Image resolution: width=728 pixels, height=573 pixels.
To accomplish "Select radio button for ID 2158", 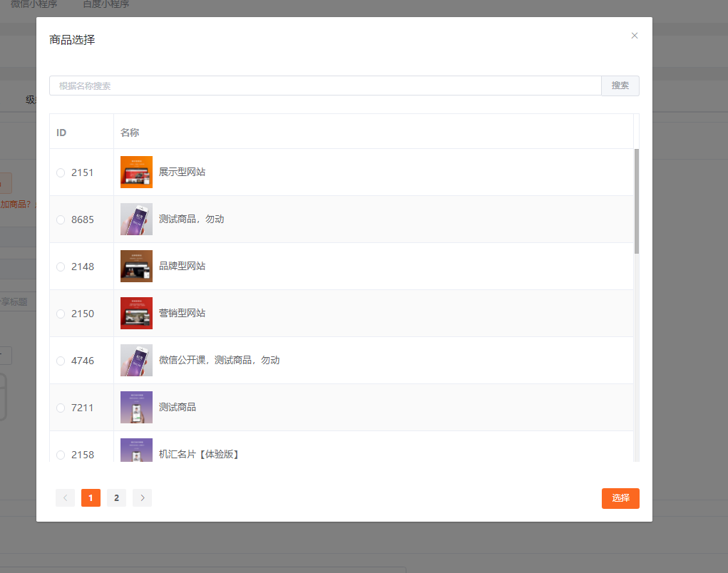I will point(61,455).
